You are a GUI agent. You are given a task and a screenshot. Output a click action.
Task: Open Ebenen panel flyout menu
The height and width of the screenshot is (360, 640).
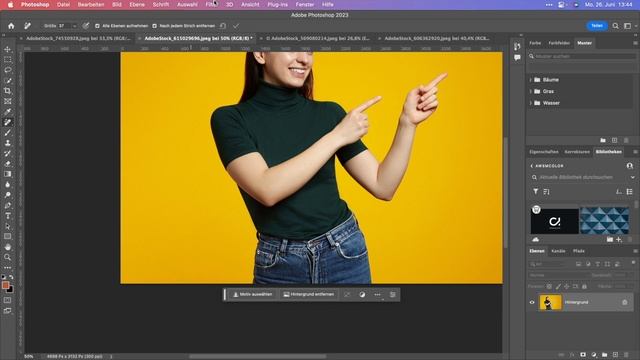(x=635, y=251)
